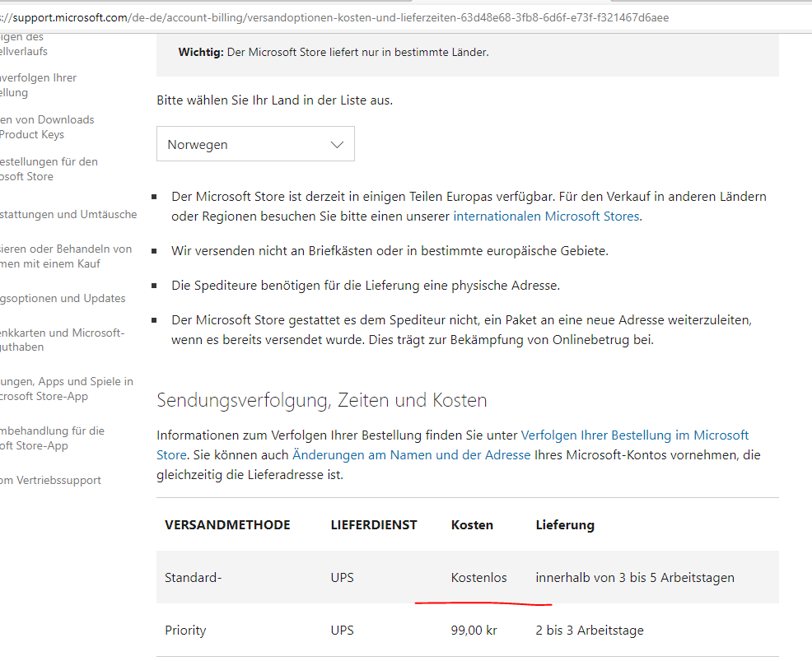Open sidebar link ending with 'gsoptionen und Updates'
This screenshot has height=661, width=812.
pos(63,298)
